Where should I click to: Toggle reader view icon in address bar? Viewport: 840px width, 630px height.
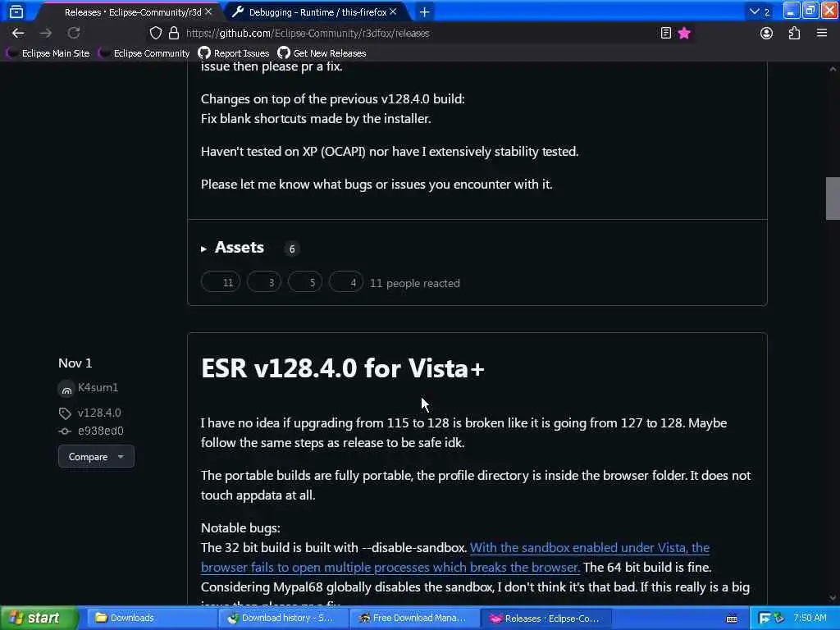(665, 33)
